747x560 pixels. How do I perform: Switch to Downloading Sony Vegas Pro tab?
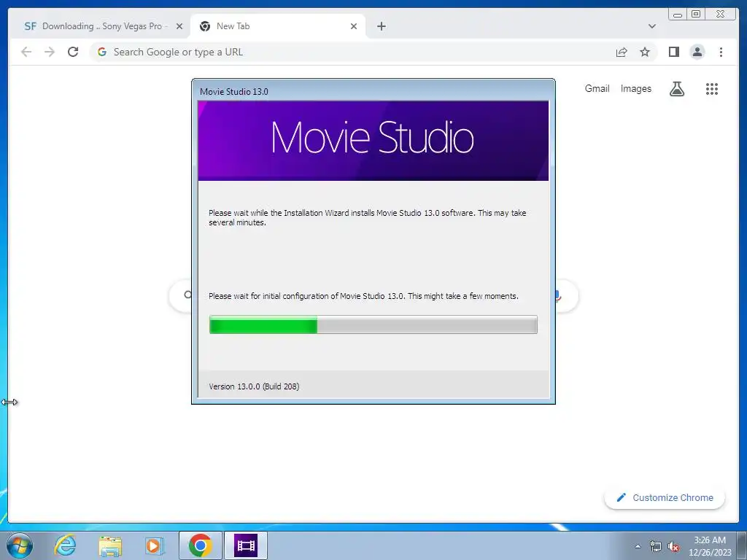pyautogui.click(x=99, y=26)
